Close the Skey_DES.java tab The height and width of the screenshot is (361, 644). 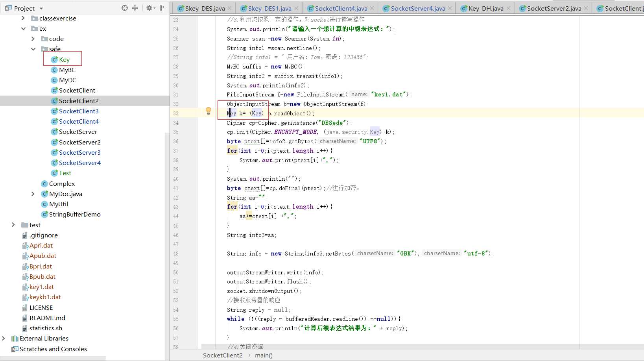pos(229,8)
